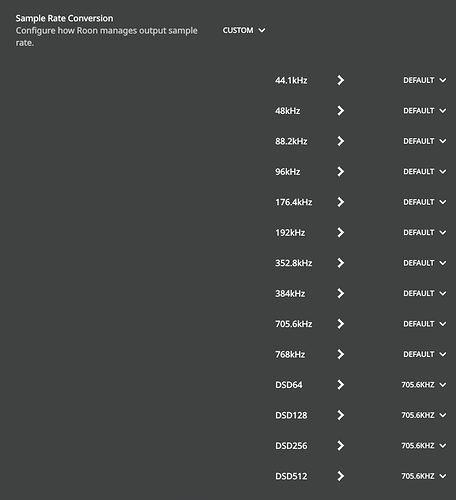456x500 pixels.
Task: Click the arrow icon next to DSD512
Action: (x=340, y=476)
